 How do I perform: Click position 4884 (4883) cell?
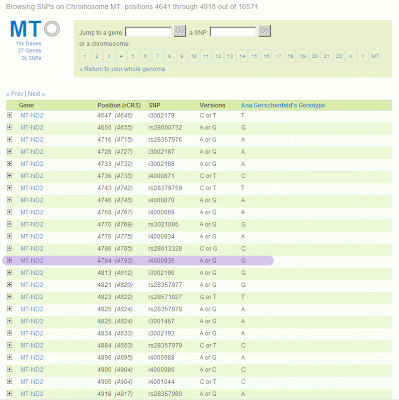click(x=115, y=345)
